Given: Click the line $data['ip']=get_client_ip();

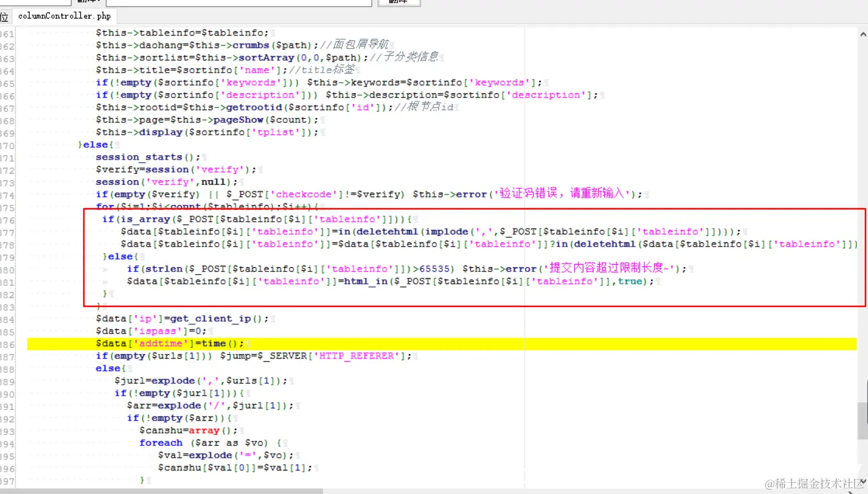Looking at the screenshot, I should 183,319.
